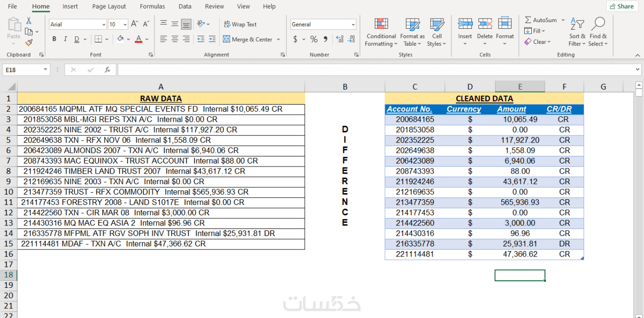
Task: Open the Arial font name dropdown
Action: (104, 25)
